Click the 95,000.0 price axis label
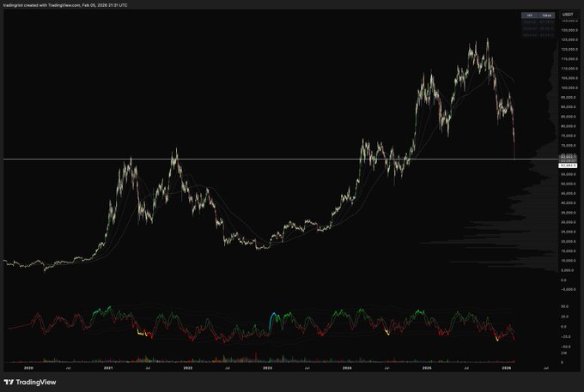584x392 pixels. coord(570,98)
